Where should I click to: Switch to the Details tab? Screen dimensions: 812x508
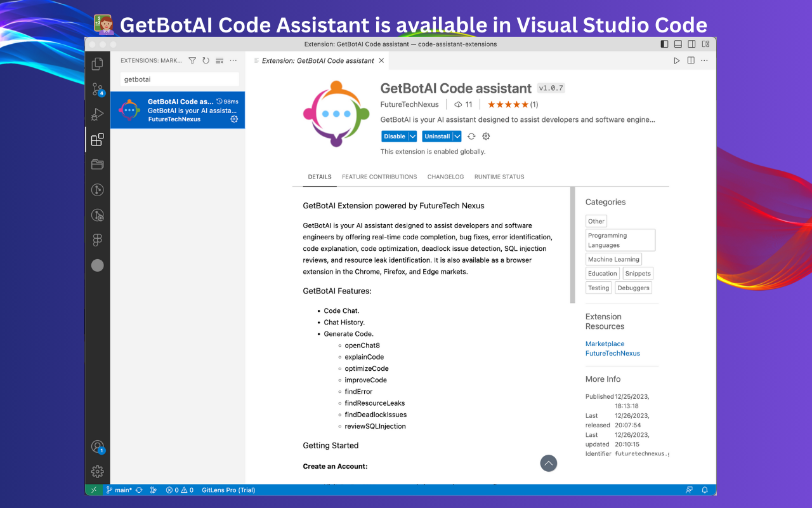point(320,177)
